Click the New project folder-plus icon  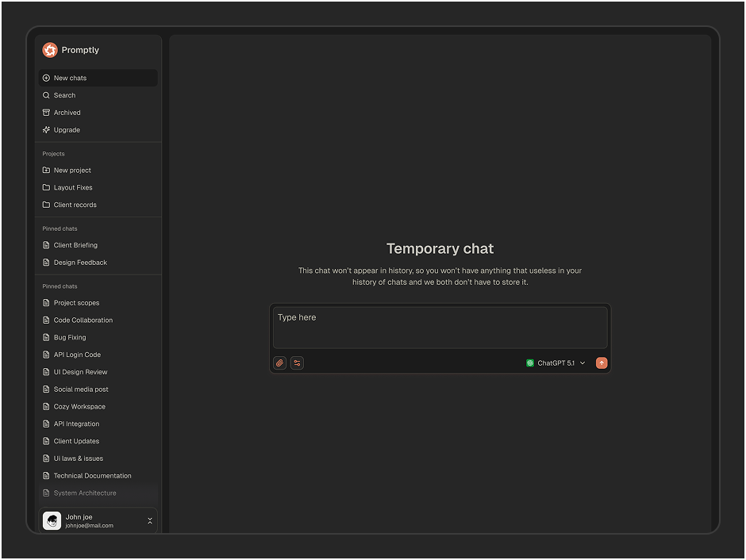tap(46, 171)
